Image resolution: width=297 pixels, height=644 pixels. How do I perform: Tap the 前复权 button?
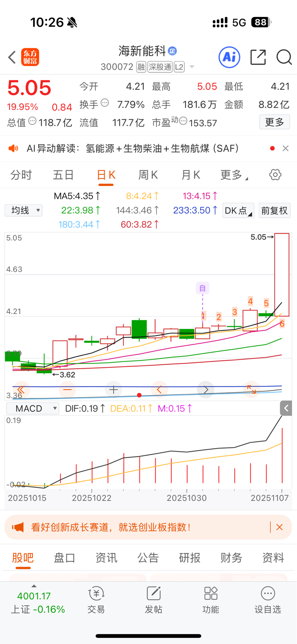click(x=275, y=210)
